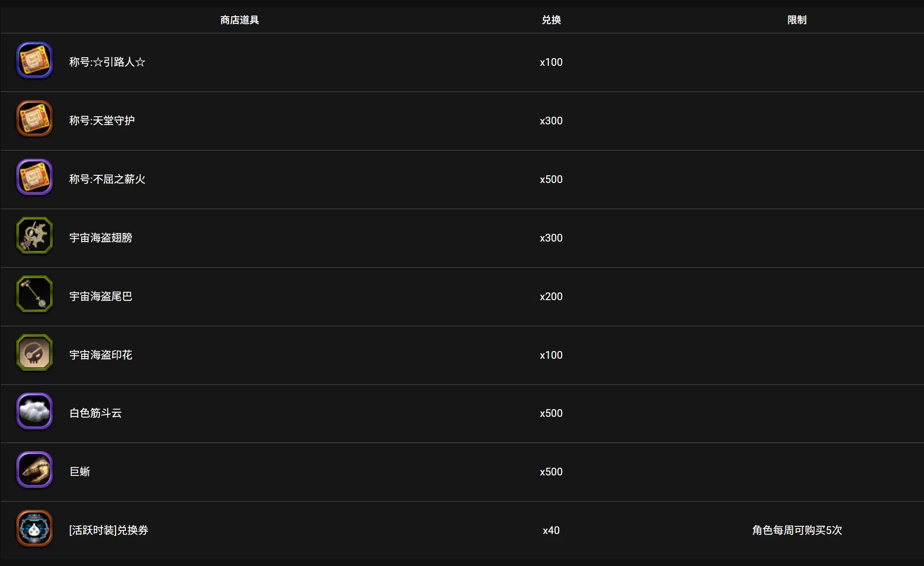Click the 宇宙海盗印花 skull icon
924x566 pixels.
pyautogui.click(x=34, y=353)
